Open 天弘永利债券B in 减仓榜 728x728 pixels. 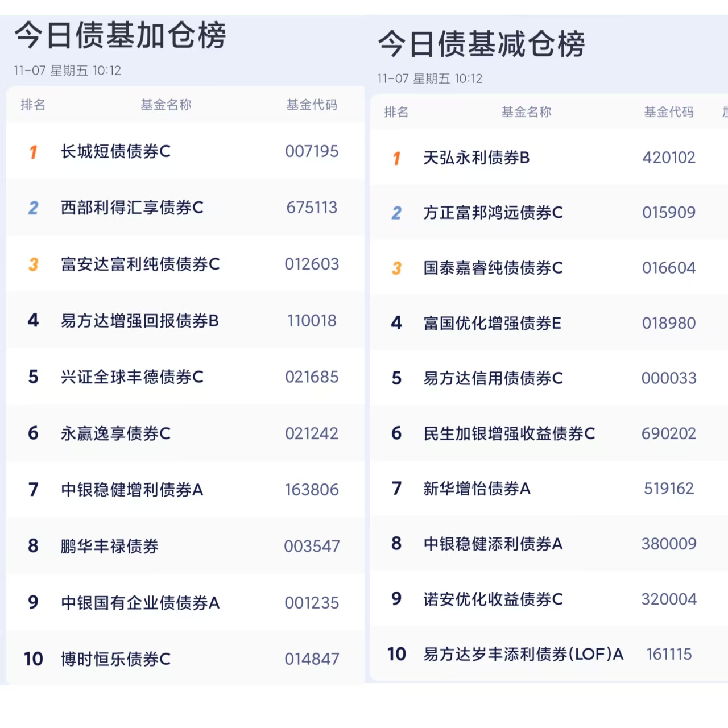(549, 158)
